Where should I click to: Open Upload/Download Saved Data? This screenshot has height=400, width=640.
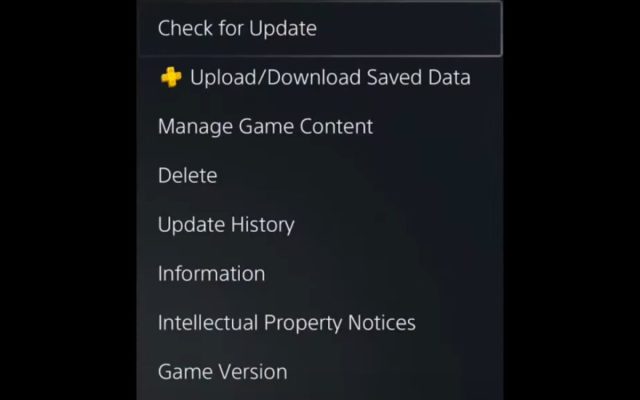(x=321, y=77)
